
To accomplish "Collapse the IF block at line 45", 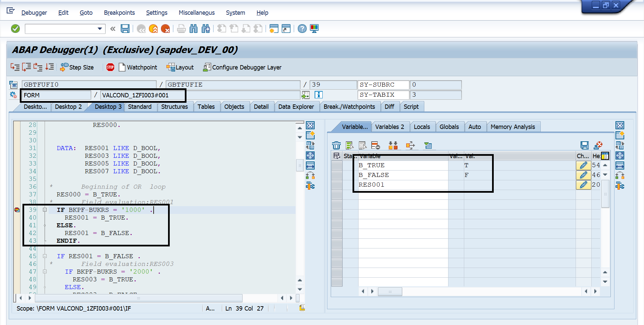I will point(45,256).
